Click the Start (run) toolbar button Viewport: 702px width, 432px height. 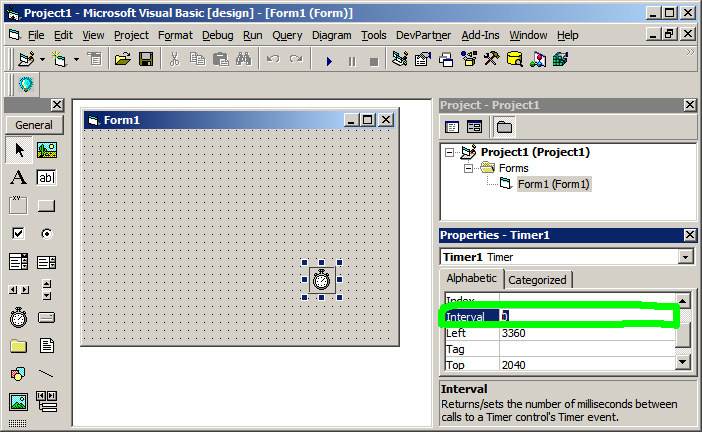click(329, 60)
